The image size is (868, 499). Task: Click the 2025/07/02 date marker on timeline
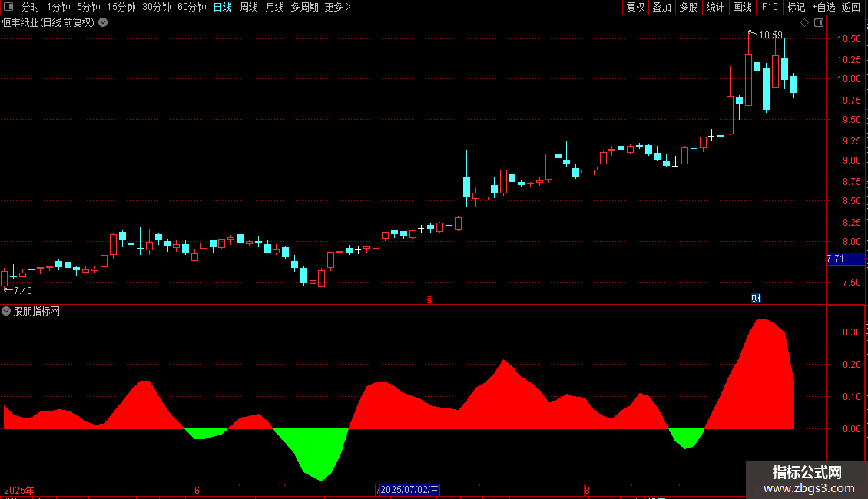point(409,490)
